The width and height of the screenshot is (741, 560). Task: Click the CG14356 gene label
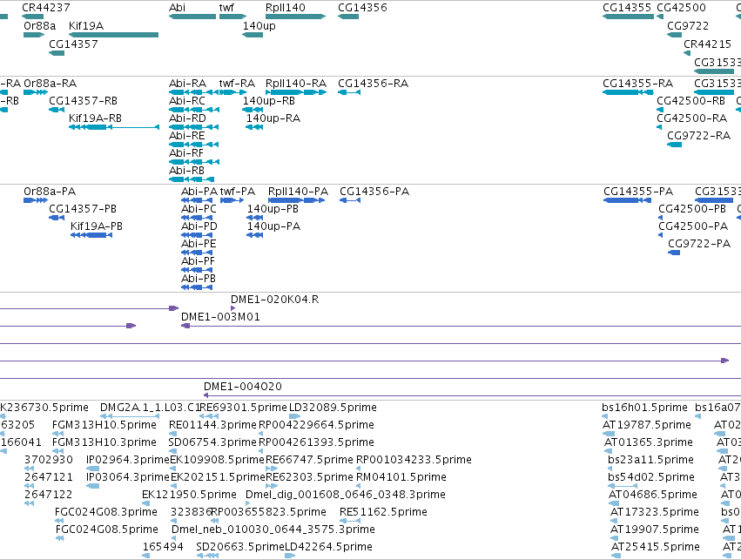click(362, 8)
